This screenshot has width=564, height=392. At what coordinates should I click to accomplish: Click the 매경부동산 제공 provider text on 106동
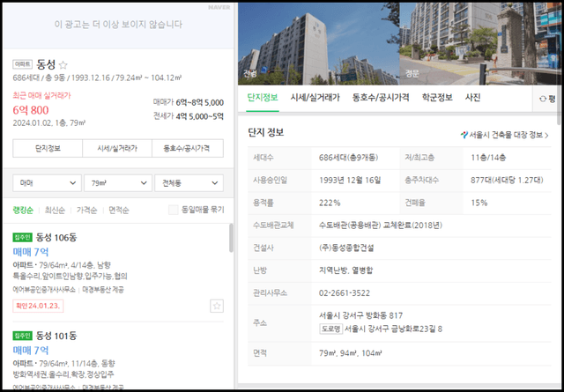click(104, 289)
